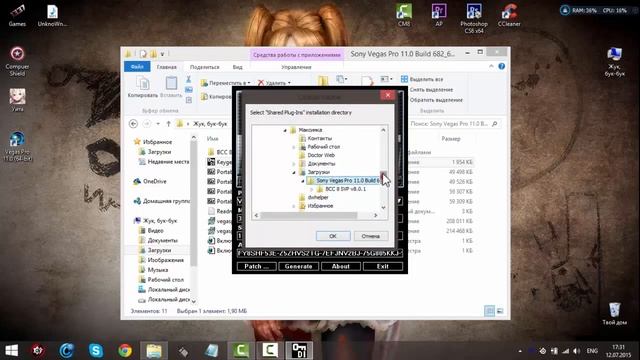The height and width of the screenshot is (360, 640).
Task: Click vertical scrollbar up arrow in dialog
Action: 383,130
